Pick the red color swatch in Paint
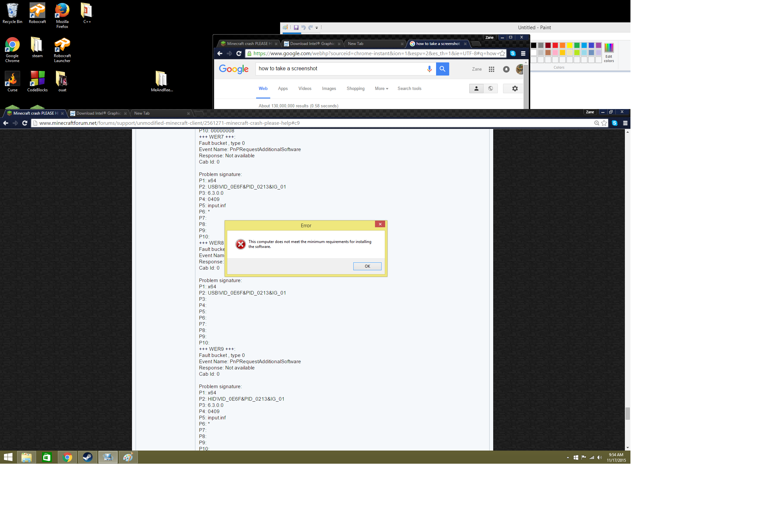 (555, 45)
